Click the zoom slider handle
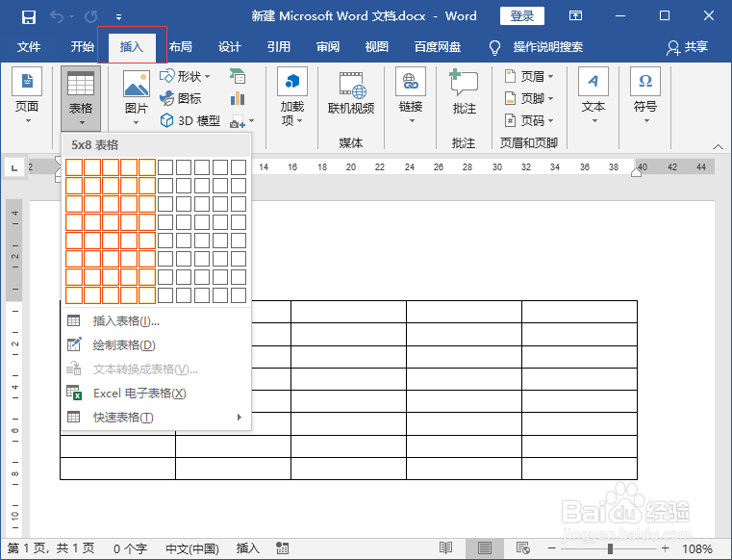This screenshot has height=560, width=732. pyautogui.click(x=610, y=548)
